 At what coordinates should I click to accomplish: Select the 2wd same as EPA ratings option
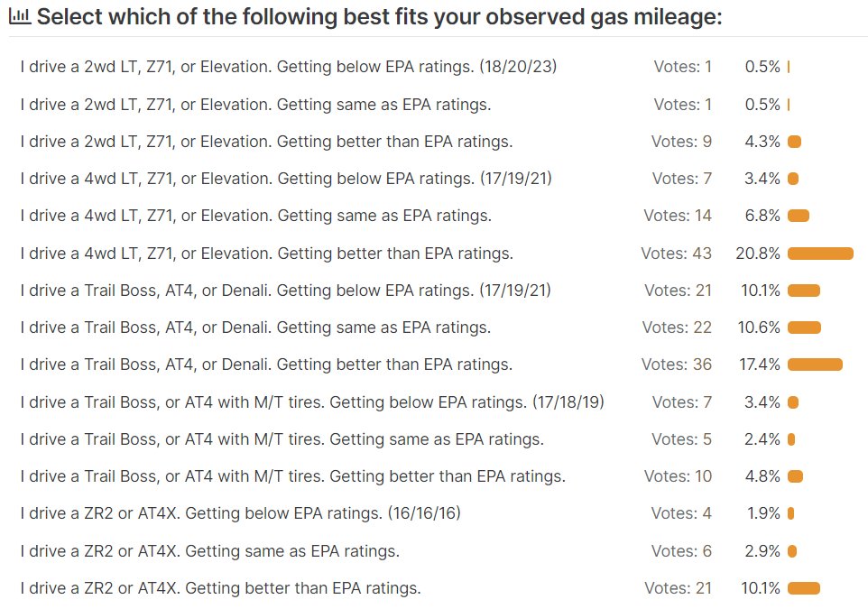pos(255,105)
